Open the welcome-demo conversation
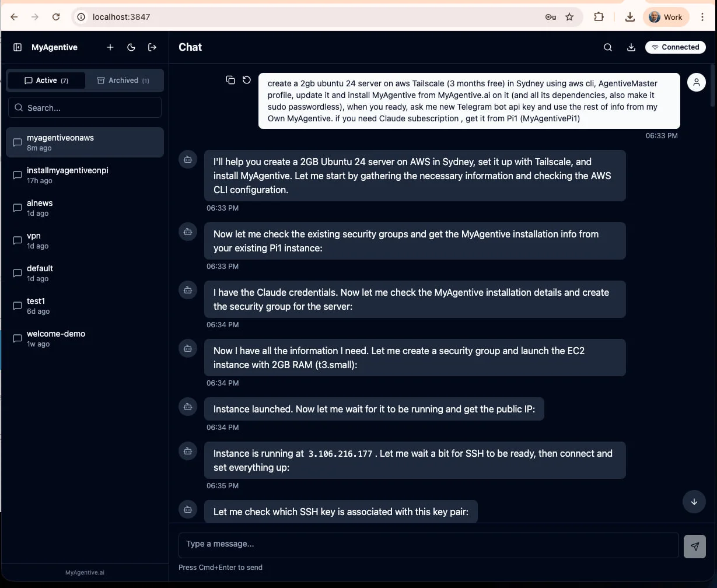717x588 pixels. click(x=85, y=338)
